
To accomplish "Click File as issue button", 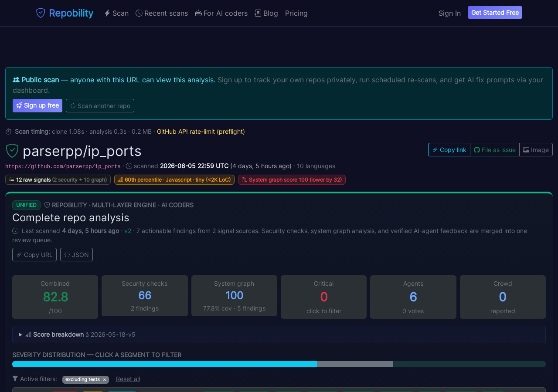I will tap(495, 149).
